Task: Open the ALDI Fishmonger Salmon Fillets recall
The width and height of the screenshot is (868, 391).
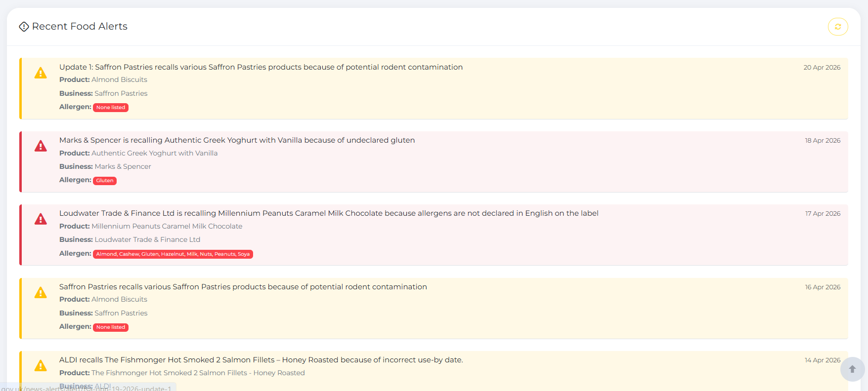Action: pyautogui.click(x=261, y=360)
